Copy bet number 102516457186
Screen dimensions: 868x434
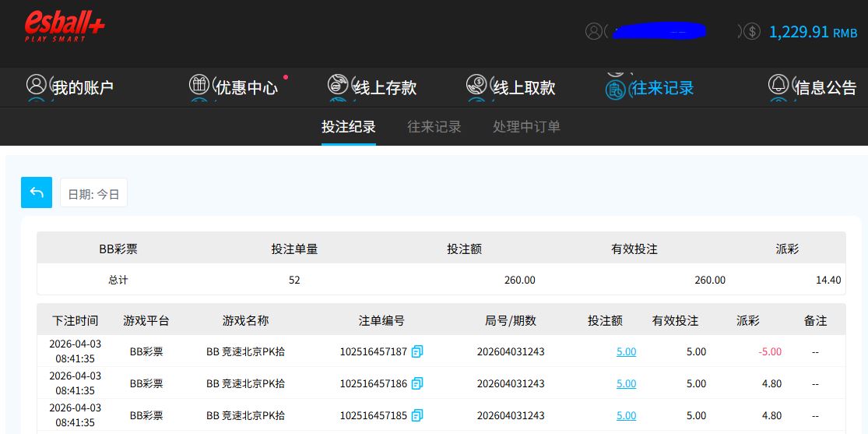tap(417, 383)
